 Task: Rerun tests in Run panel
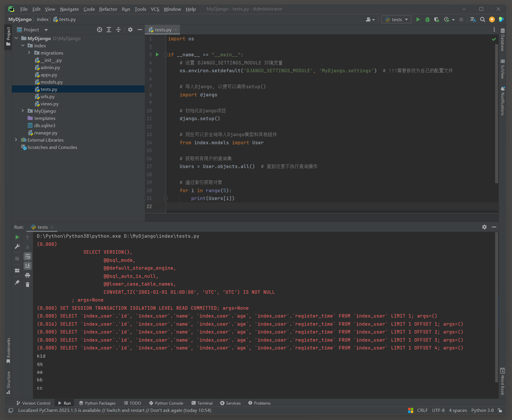[x=17, y=237]
